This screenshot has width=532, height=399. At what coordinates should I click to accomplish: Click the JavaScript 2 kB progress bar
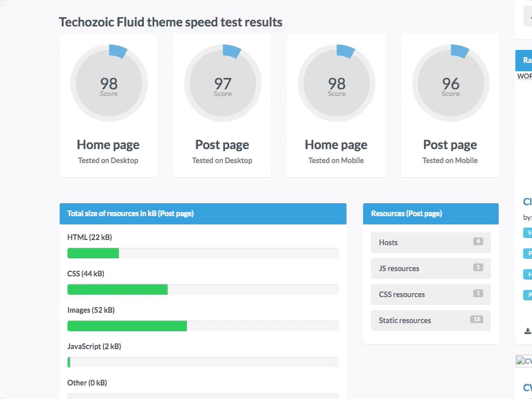pyautogui.click(x=203, y=362)
